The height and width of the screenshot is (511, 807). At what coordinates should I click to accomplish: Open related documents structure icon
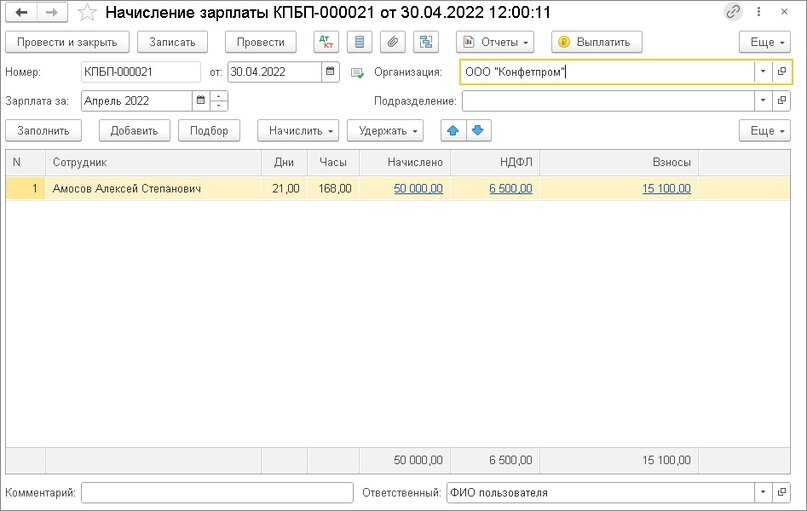426,42
